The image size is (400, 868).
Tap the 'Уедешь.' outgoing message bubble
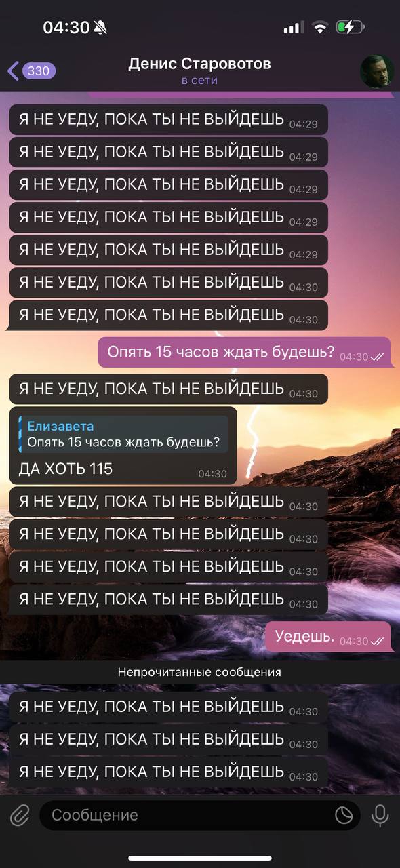[328, 637]
